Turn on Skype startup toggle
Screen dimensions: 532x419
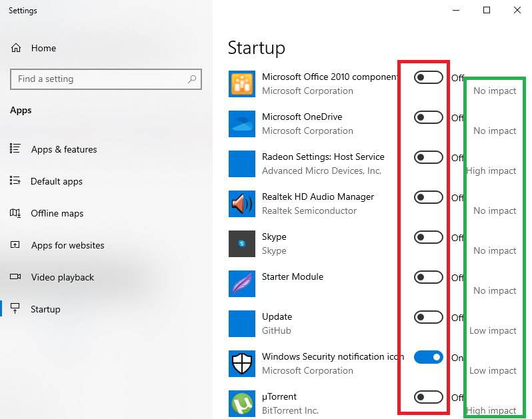click(x=428, y=238)
